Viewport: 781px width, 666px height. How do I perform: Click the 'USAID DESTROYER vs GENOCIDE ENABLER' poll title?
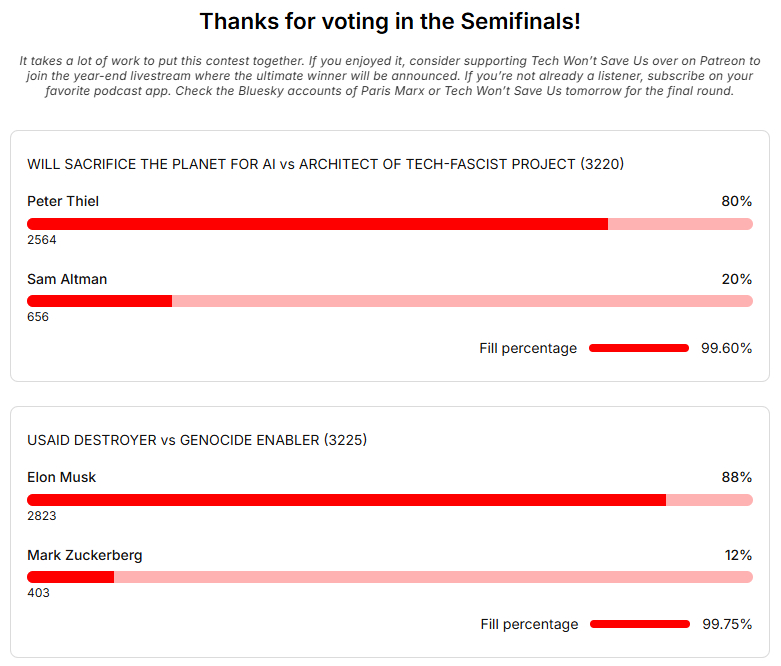tap(197, 440)
